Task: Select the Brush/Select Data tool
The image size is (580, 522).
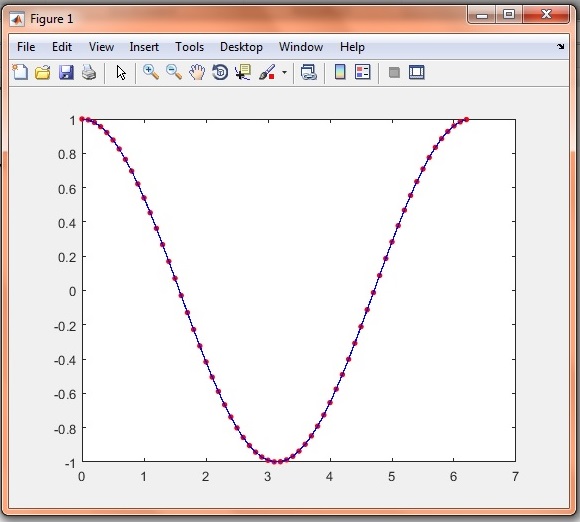Action: click(x=267, y=72)
